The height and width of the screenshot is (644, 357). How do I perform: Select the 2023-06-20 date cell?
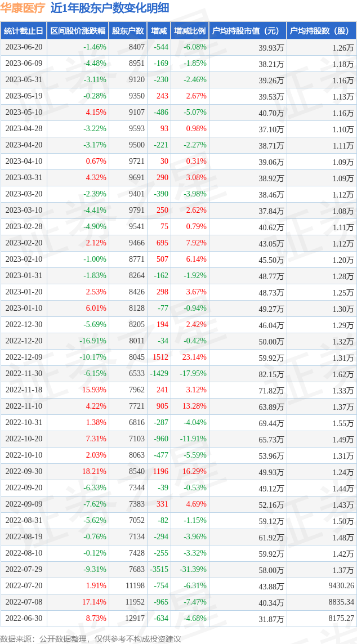(x=24, y=47)
